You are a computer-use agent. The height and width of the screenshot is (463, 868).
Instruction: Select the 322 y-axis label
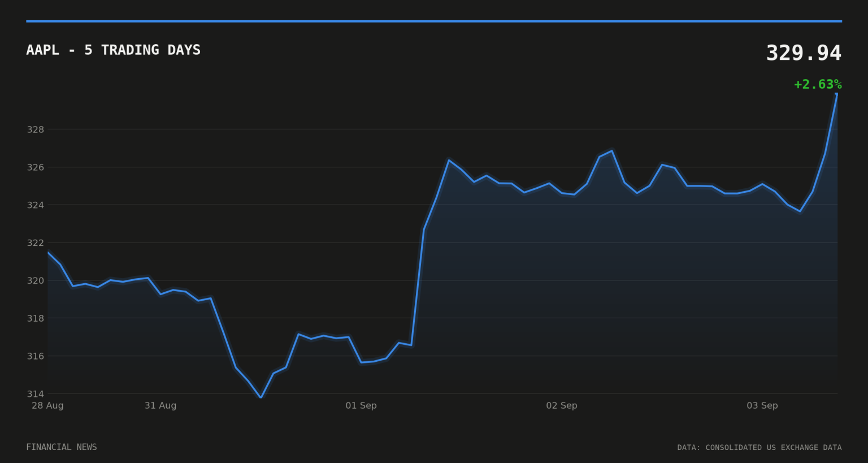point(36,243)
